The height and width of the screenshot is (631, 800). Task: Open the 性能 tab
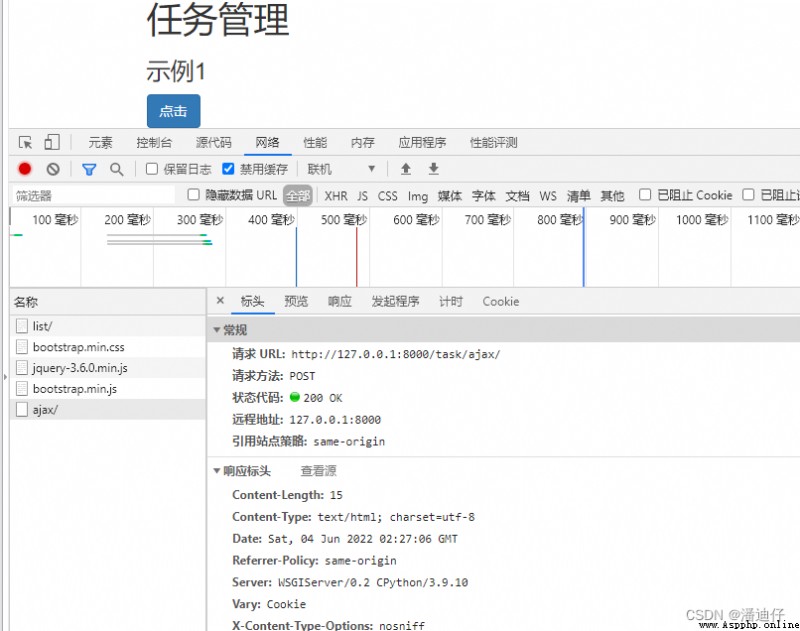click(x=315, y=142)
